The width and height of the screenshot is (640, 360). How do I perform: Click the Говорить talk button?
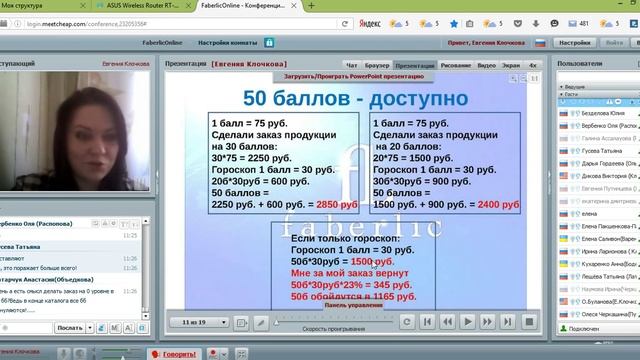tap(174, 354)
